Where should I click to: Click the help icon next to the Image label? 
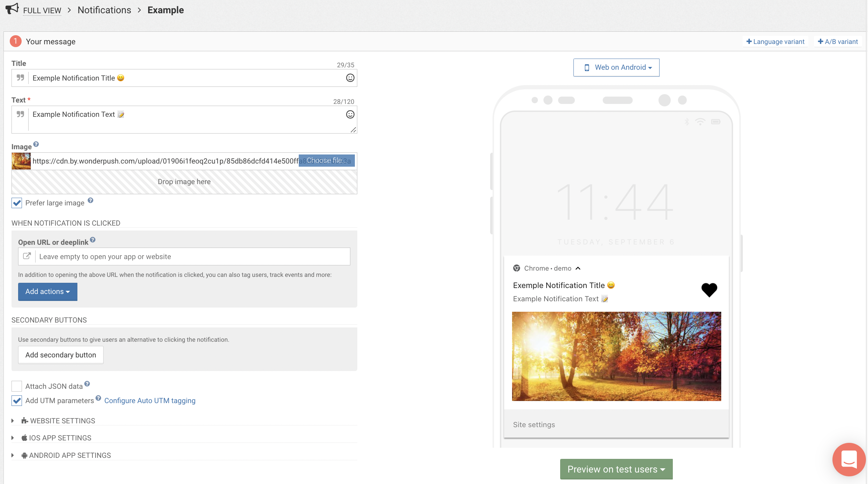[x=36, y=143]
